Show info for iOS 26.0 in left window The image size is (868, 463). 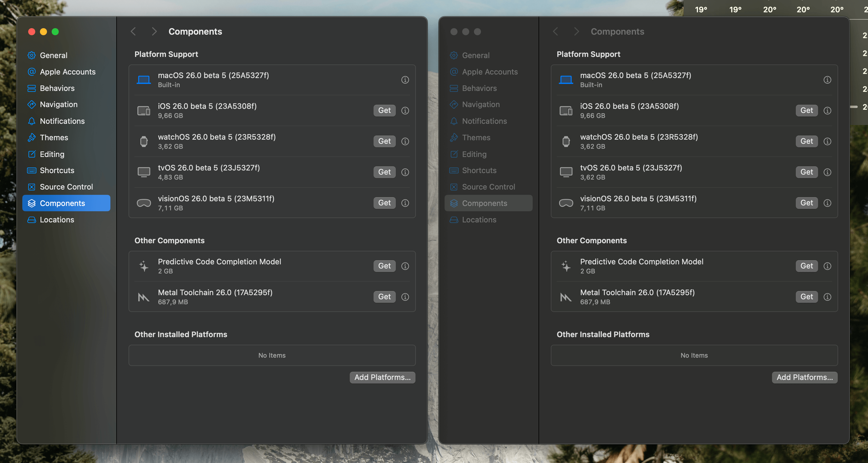click(x=405, y=110)
